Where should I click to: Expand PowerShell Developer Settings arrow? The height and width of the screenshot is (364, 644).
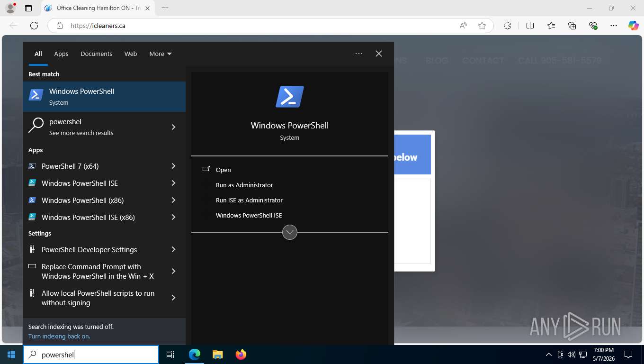point(173,249)
